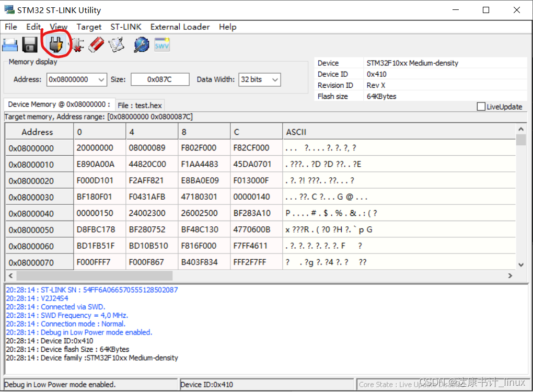Open ST website globe icon

pos(142,44)
